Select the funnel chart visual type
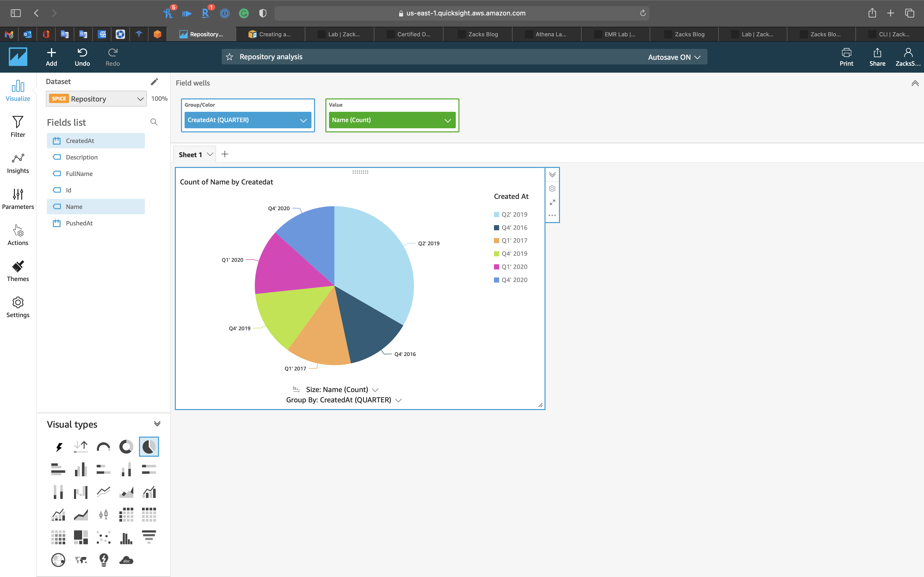 pyautogui.click(x=149, y=537)
